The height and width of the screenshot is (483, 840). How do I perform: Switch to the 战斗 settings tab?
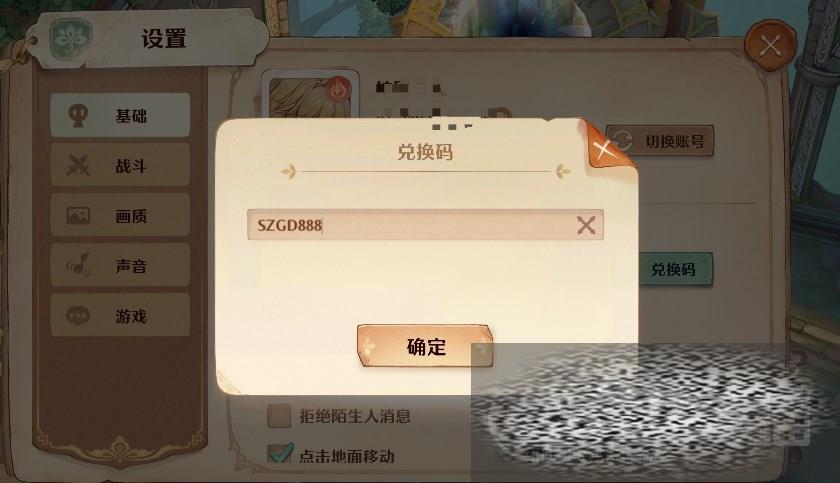click(x=121, y=165)
